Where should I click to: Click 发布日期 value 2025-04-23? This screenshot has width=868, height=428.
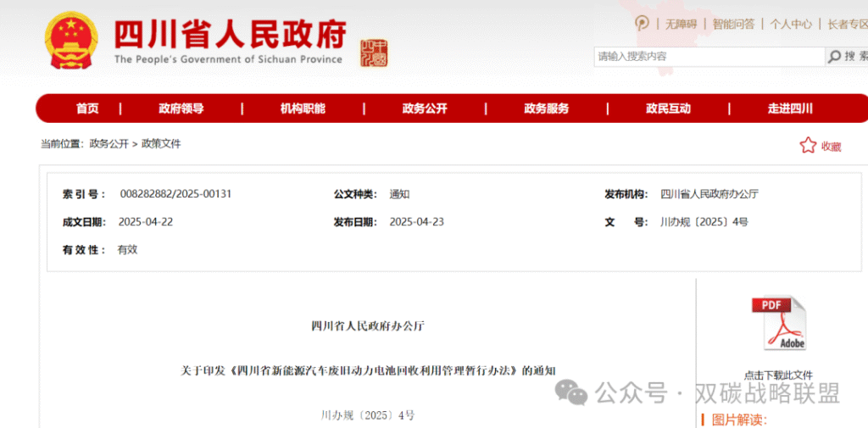pyautogui.click(x=416, y=222)
